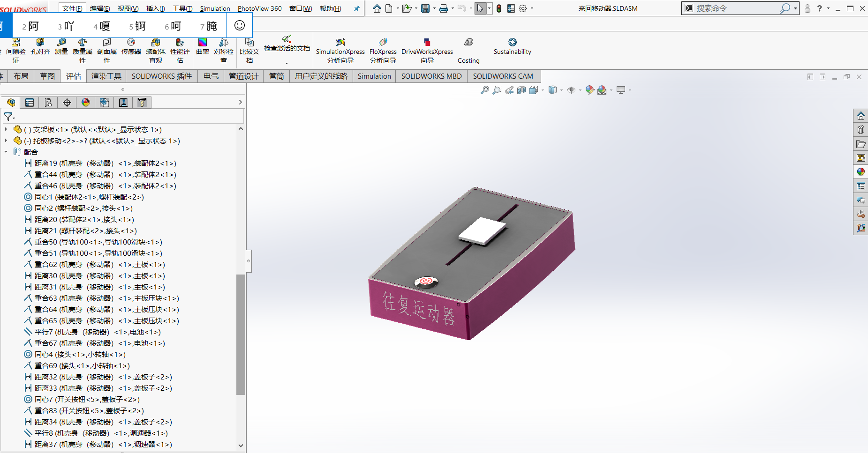Click the Mass Properties (质量属性) tool
This screenshot has width=868, height=453.
[83, 51]
